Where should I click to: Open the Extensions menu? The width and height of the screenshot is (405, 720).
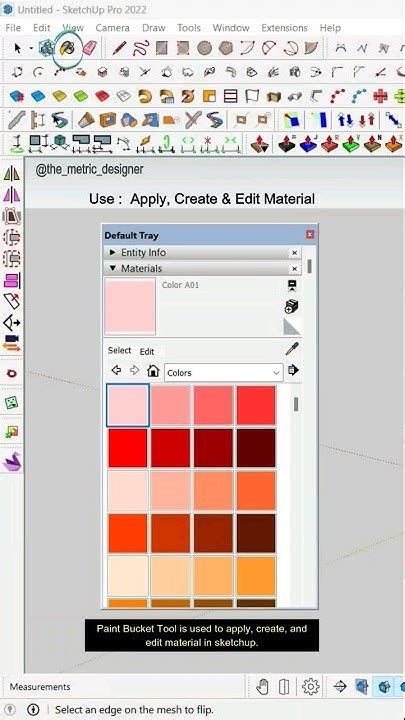pos(285,28)
